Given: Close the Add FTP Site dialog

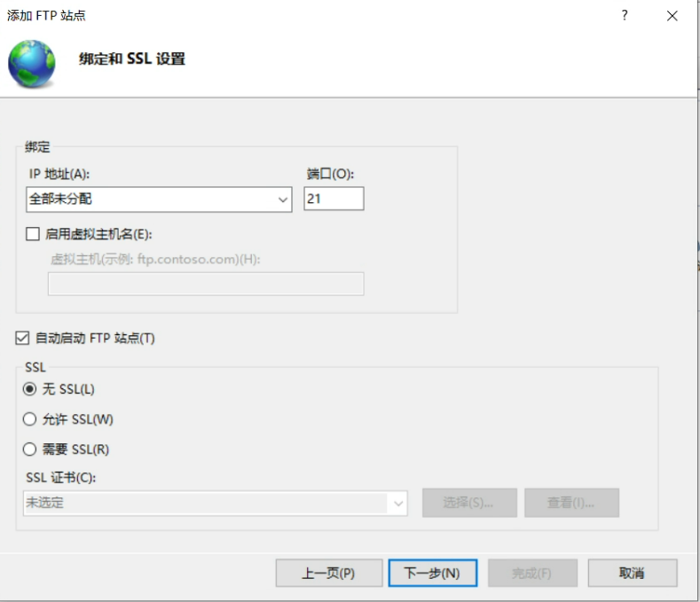Looking at the screenshot, I should click(x=673, y=16).
